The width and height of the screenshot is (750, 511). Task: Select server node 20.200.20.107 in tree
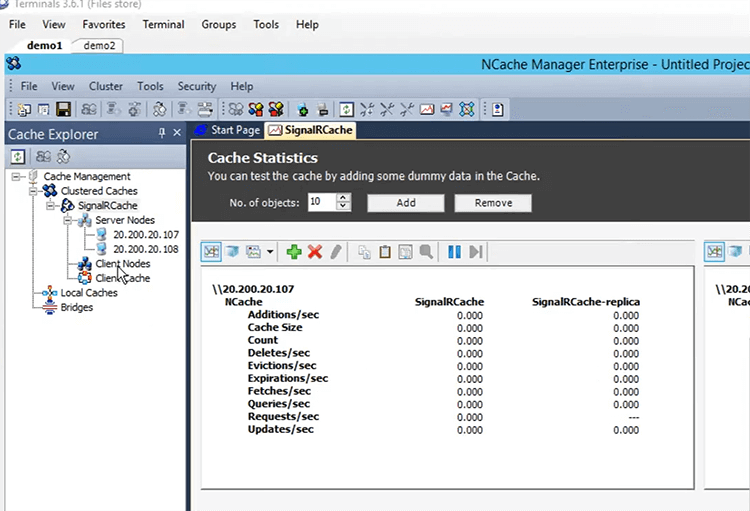(x=145, y=234)
